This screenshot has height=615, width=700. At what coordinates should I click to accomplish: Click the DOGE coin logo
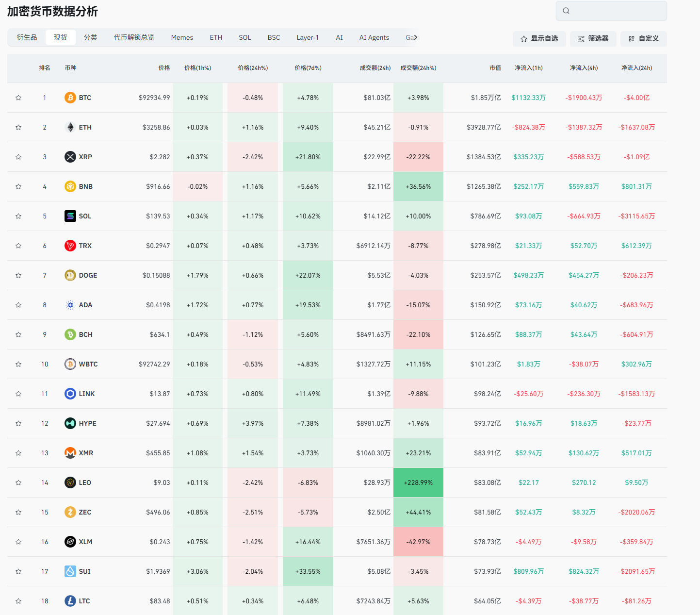coord(70,275)
